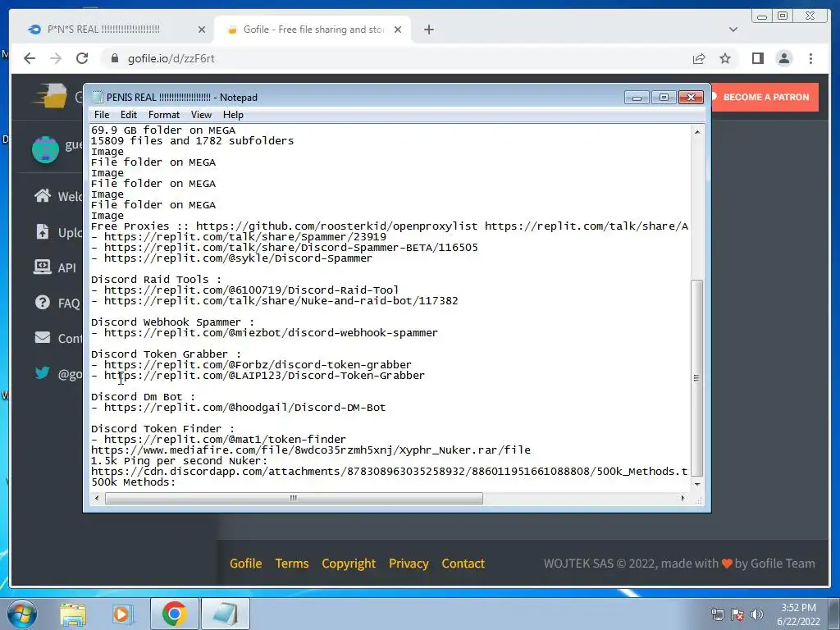Reload the Gofile page
Image resolution: width=840 pixels, height=630 pixels.
pyautogui.click(x=82, y=58)
